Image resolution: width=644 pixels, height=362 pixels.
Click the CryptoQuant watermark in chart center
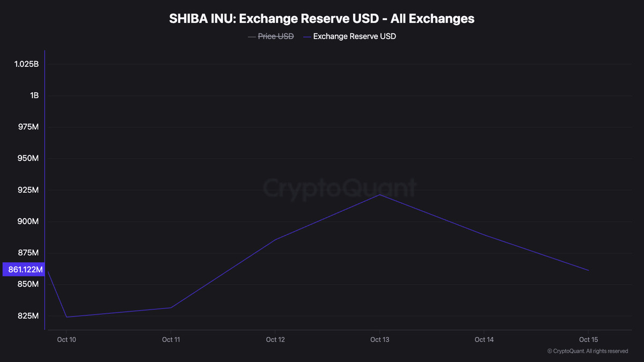[x=339, y=188]
